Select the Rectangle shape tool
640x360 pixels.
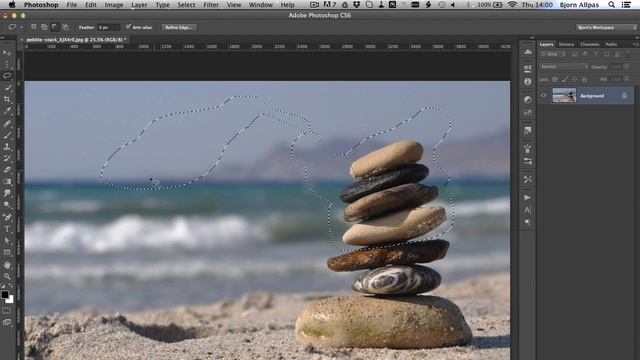[x=7, y=253]
